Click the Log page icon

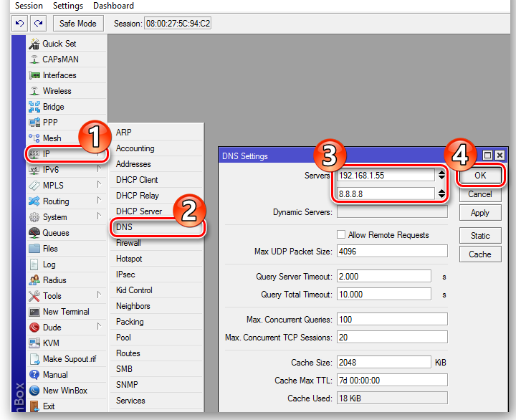(x=34, y=264)
